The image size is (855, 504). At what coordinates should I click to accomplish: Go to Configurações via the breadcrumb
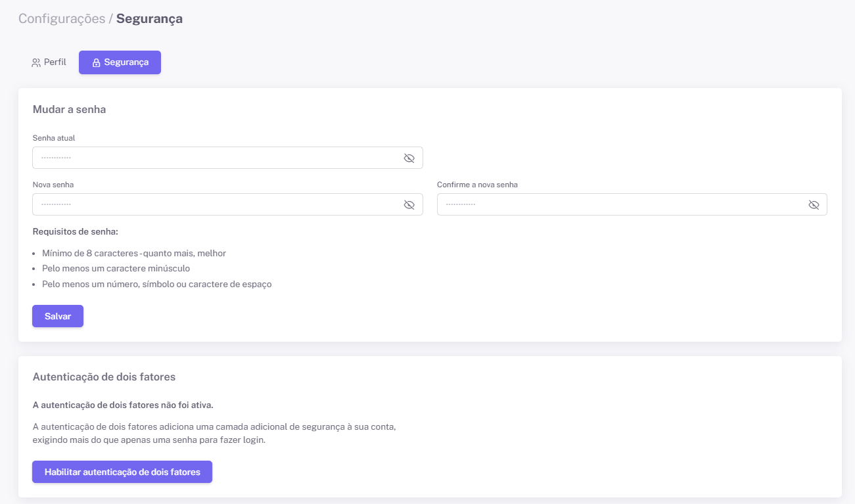pyautogui.click(x=62, y=18)
